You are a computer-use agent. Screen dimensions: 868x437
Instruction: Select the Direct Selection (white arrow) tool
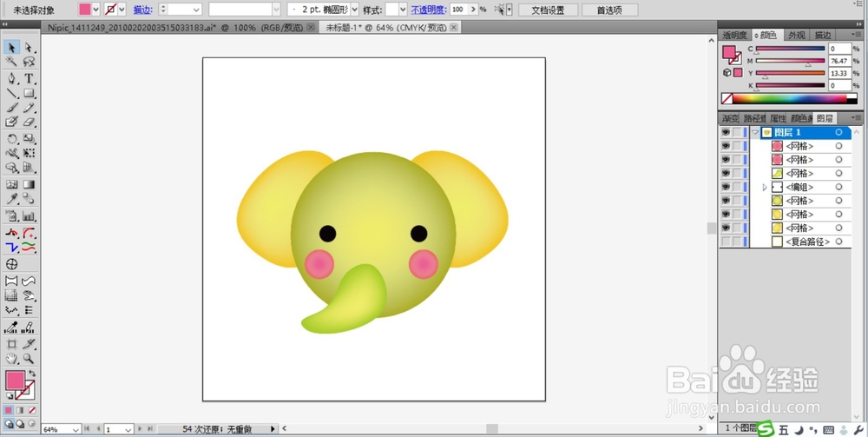(29, 47)
